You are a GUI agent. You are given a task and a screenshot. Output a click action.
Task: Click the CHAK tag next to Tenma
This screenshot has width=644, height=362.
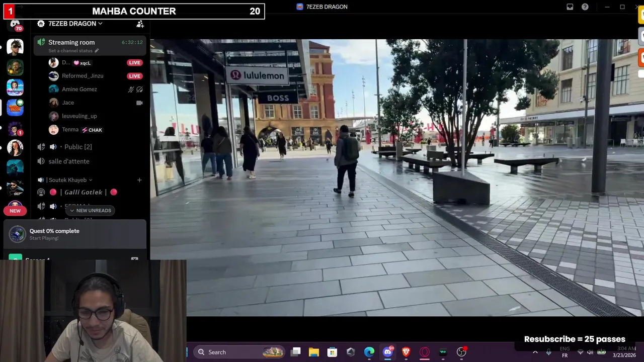(x=92, y=130)
